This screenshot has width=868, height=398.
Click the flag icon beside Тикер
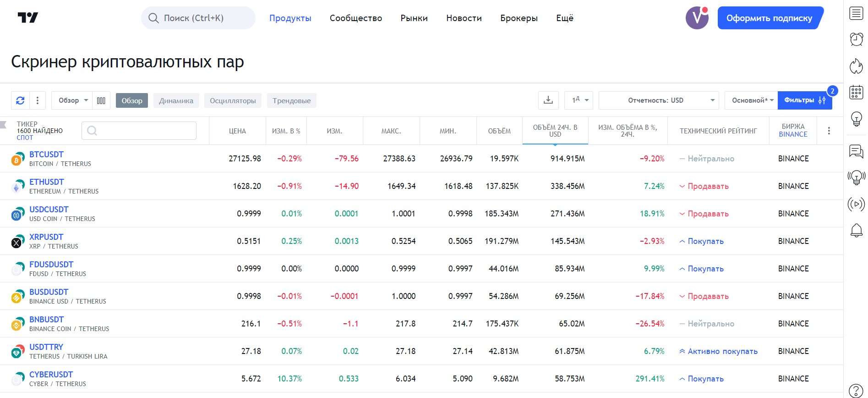(4, 124)
